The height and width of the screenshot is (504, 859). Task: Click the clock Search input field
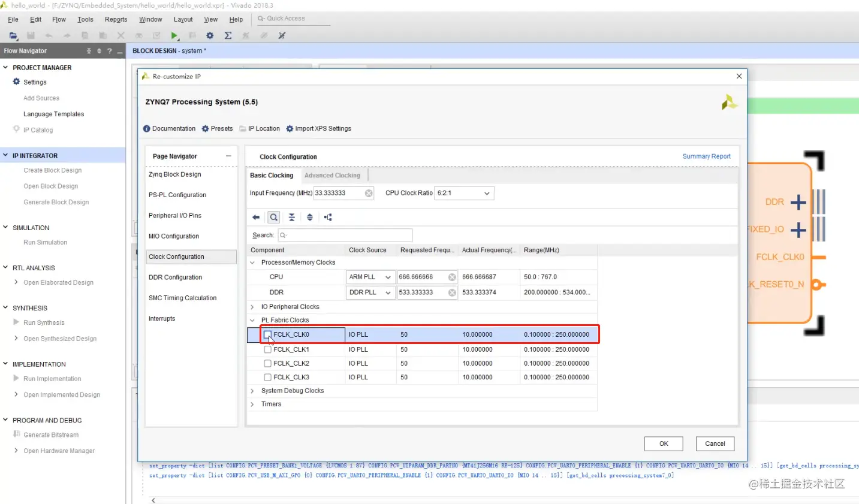pyautogui.click(x=345, y=235)
